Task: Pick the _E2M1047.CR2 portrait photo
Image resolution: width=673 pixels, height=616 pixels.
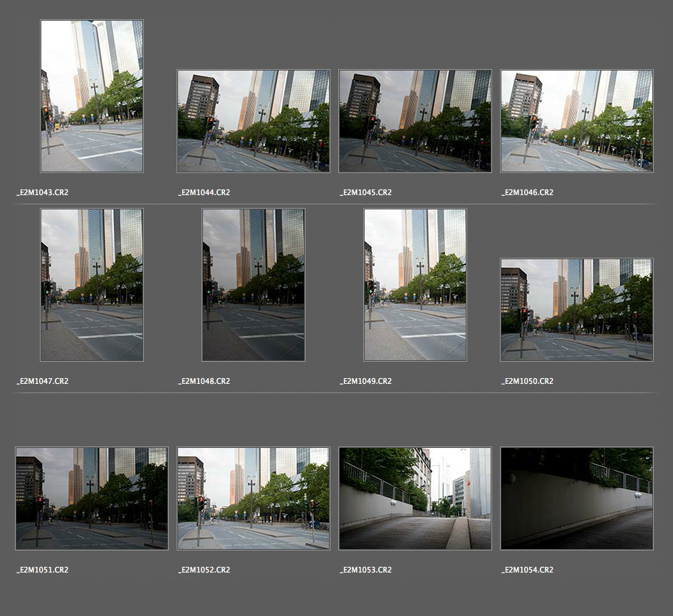Action: pos(92,285)
